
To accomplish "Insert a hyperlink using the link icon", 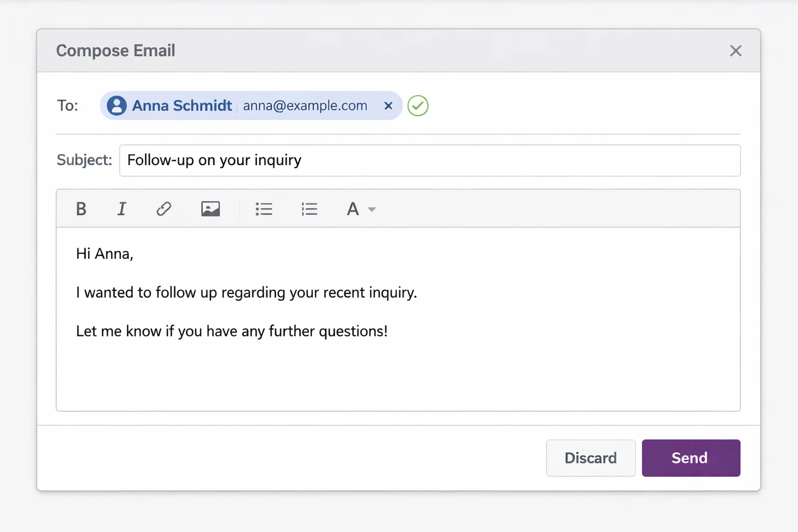I will click(163, 208).
